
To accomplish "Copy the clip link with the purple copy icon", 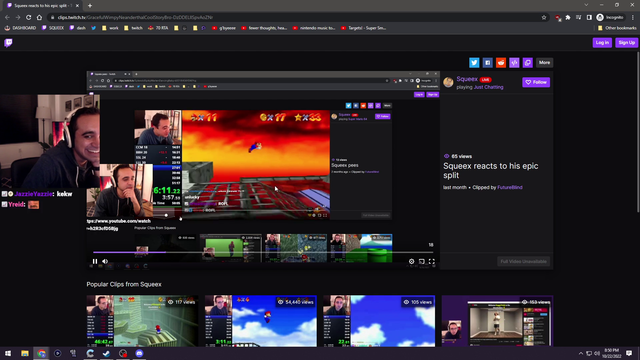I will tap(528, 62).
